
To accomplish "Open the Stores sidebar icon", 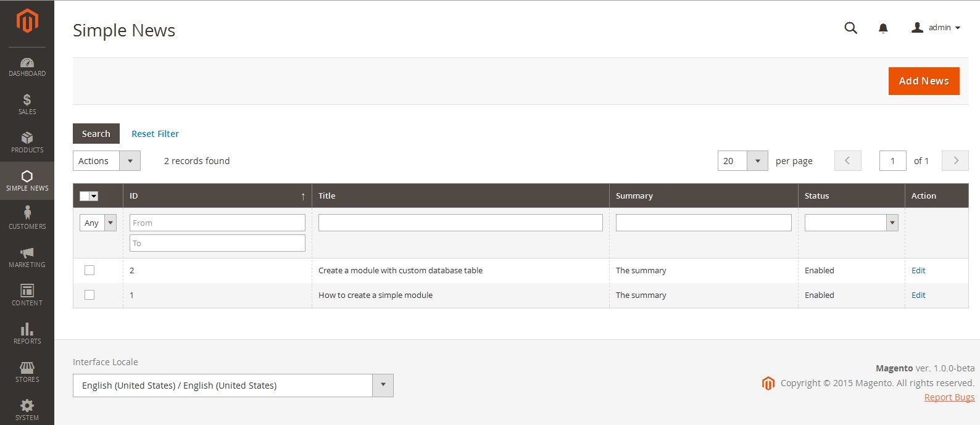I will tap(27, 371).
